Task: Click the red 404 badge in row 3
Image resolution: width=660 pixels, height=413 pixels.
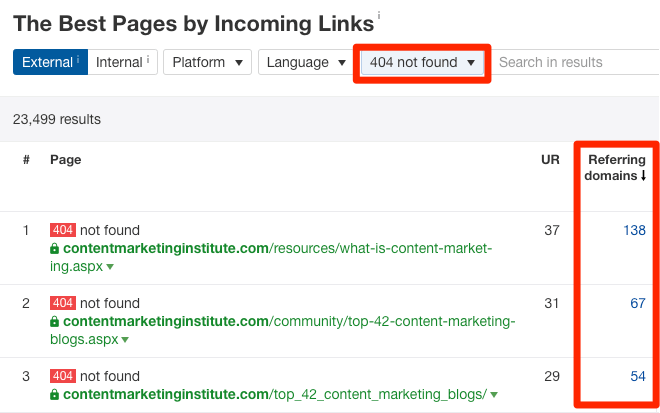Action: [63, 375]
